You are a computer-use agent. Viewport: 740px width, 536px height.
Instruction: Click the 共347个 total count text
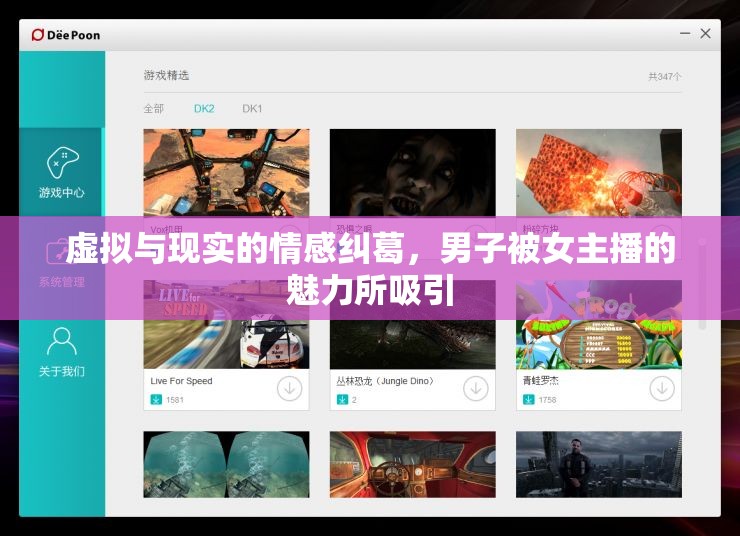(x=664, y=76)
